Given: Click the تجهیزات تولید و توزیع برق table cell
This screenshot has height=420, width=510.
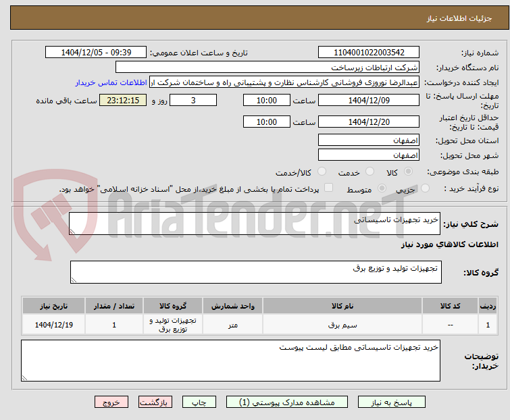Looking at the screenshot, I should click(x=173, y=324).
